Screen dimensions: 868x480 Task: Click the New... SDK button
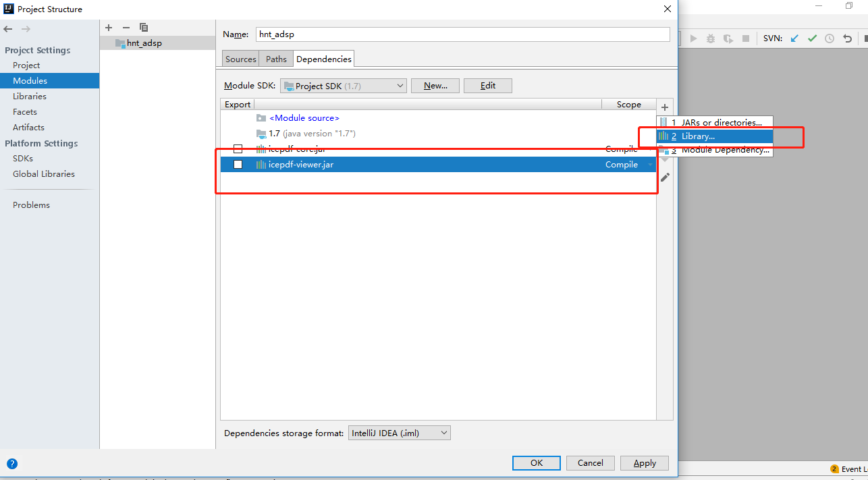(435, 86)
